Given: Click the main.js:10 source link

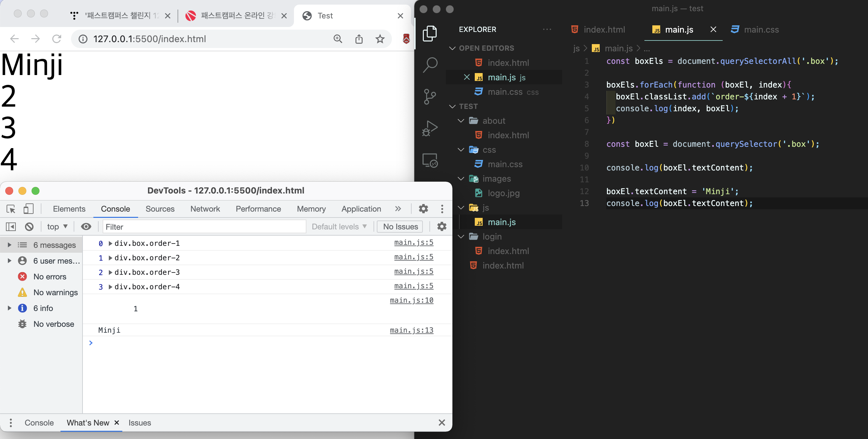Looking at the screenshot, I should pyautogui.click(x=411, y=300).
